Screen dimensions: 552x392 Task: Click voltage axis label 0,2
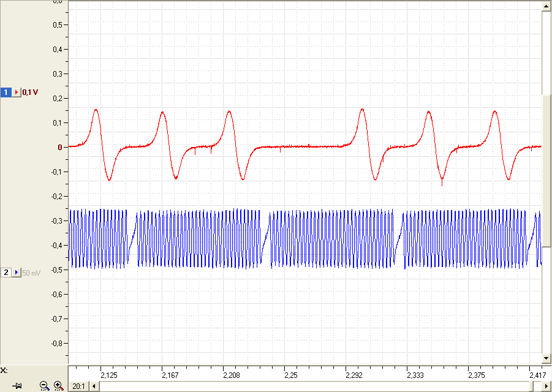[58, 99]
